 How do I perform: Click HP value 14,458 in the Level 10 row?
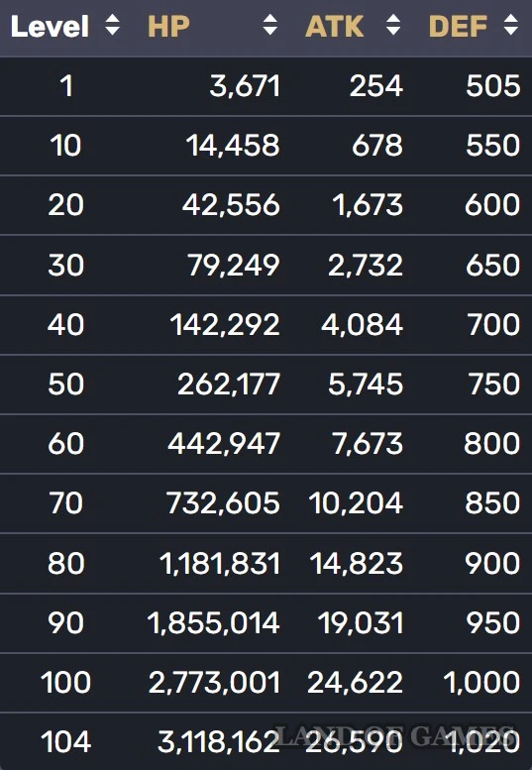click(233, 146)
